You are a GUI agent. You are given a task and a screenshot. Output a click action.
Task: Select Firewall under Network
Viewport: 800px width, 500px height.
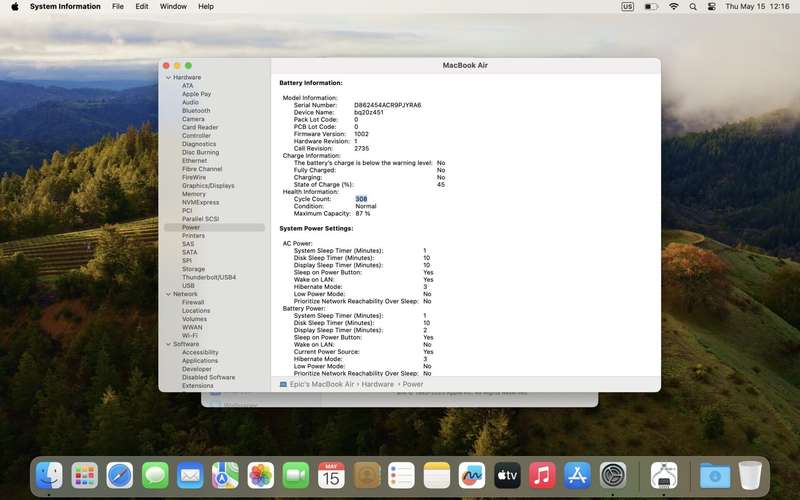[x=193, y=303]
